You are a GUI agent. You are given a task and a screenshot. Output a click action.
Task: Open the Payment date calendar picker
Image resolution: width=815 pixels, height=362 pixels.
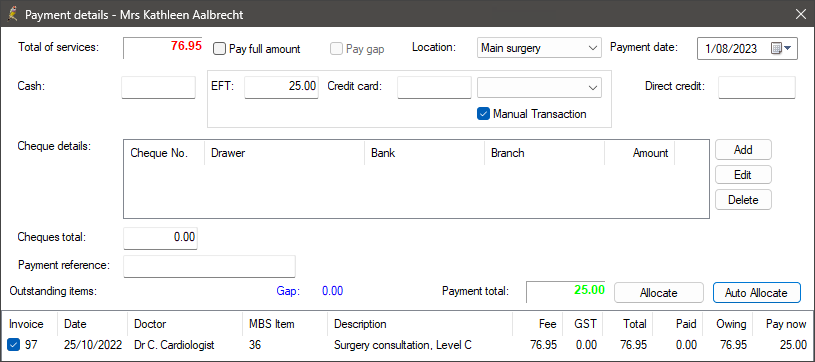[x=781, y=48]
